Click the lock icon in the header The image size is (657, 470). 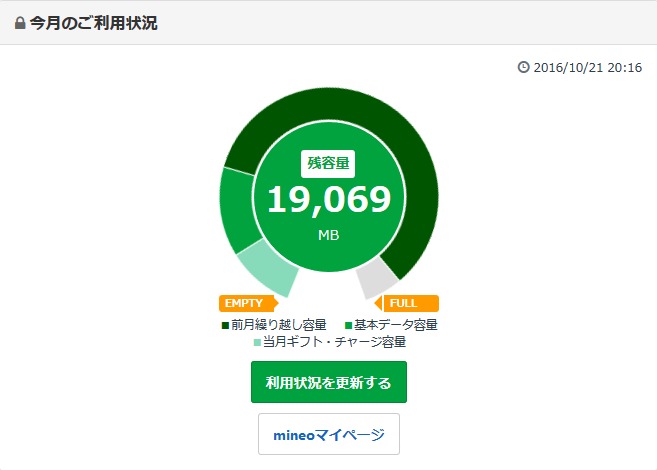pos(20,23)
